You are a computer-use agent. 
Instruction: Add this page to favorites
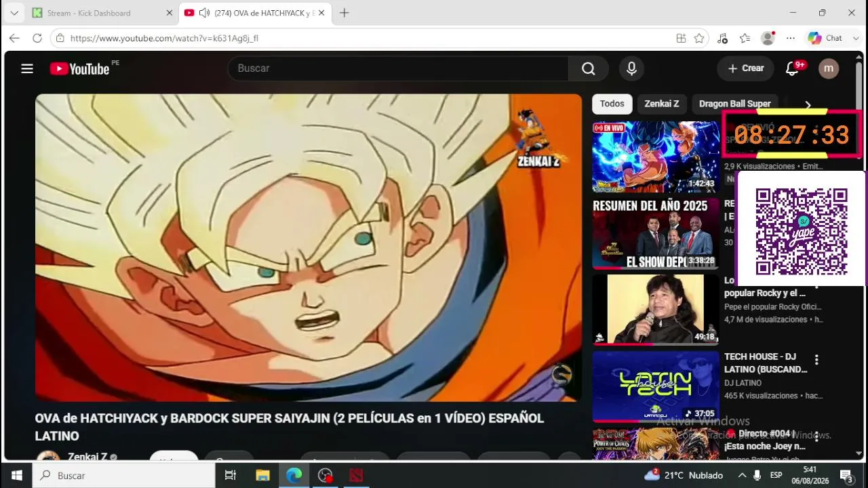coord(699,38)
